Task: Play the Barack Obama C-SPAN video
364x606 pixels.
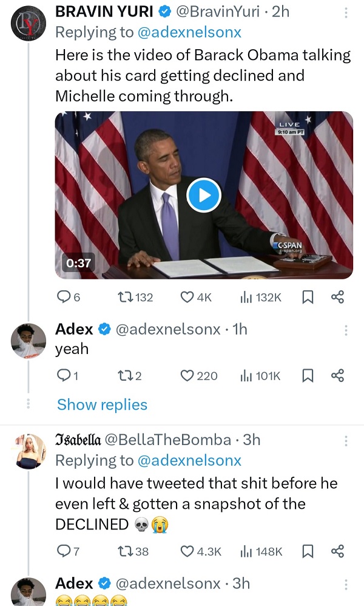Action: 203,195
